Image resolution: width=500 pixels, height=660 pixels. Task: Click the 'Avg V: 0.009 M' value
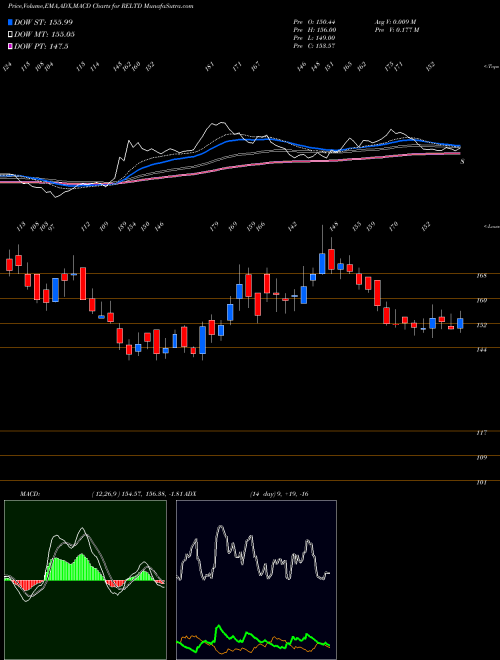[396, 21]
